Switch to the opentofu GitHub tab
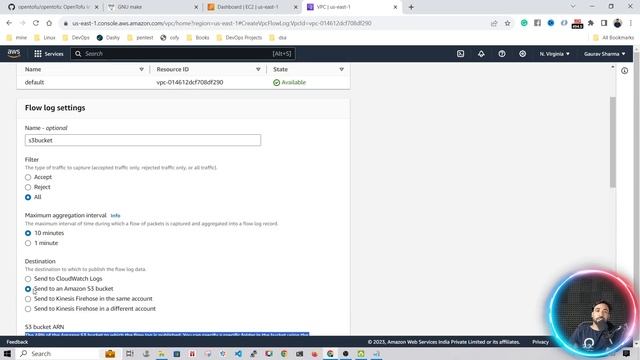The width and height of the screenshot is (640, 360). (x=53, y=7)
